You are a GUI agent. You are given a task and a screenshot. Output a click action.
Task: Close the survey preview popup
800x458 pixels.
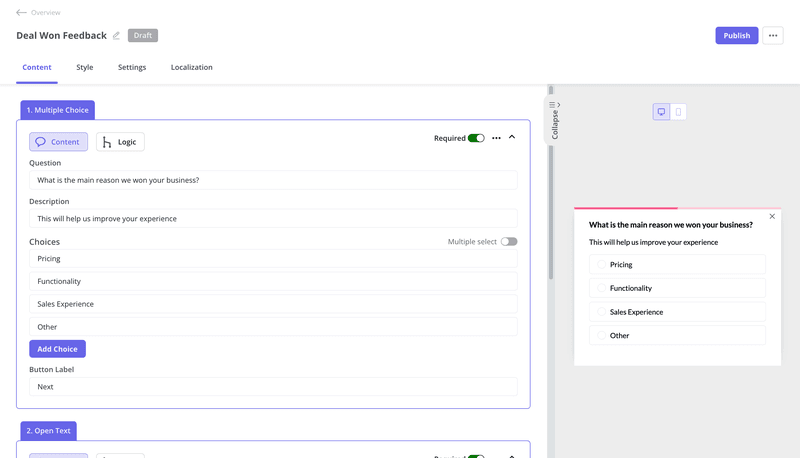point(772,216)
